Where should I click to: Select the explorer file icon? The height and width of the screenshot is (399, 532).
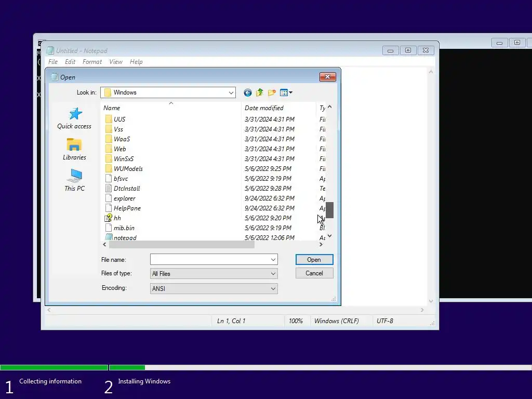tap(109, 198)
